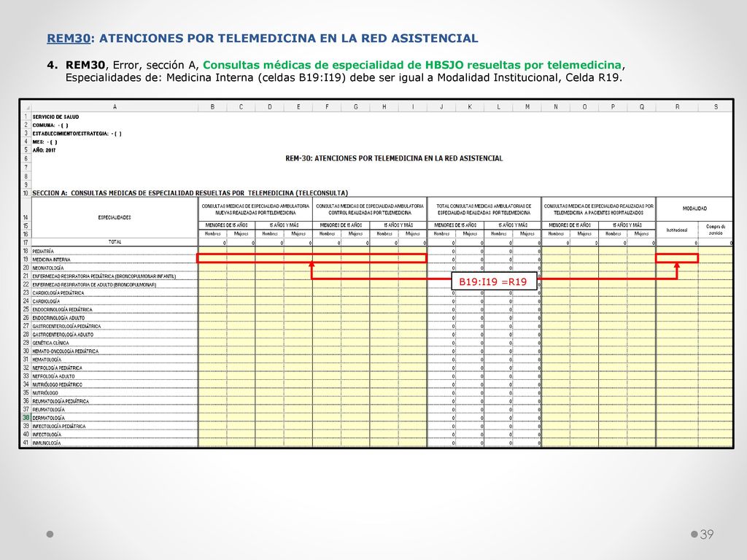
Task: Select row 19 header number
Action: click(26, 260)
